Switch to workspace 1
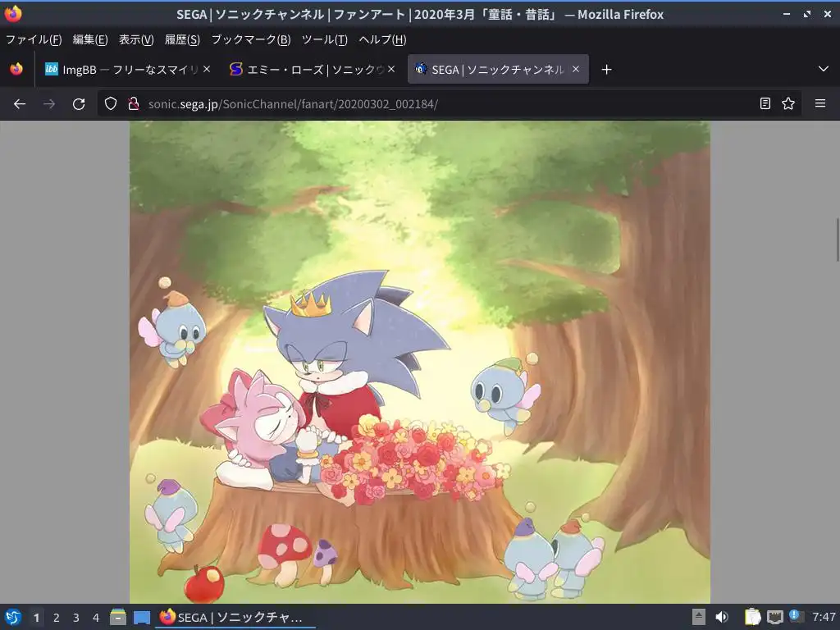Image resolution: width=840 pixels, height=630 pixels. point(36,618)
